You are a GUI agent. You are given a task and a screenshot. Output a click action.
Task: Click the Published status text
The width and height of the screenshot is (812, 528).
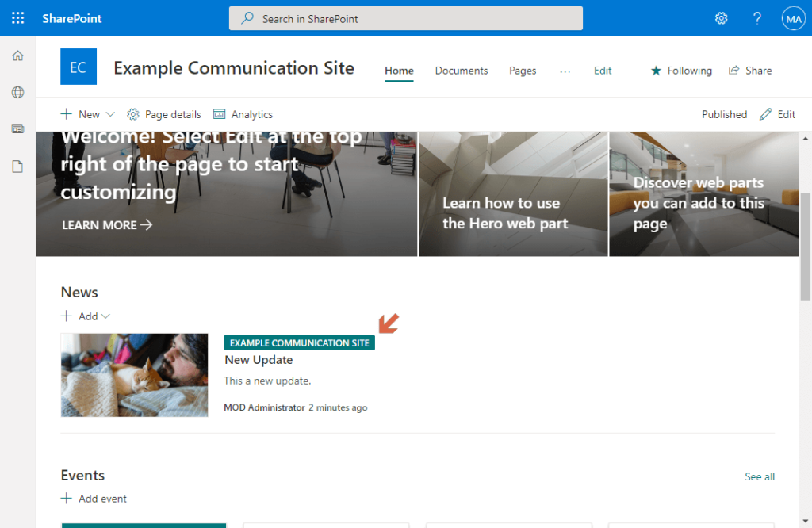724,114
